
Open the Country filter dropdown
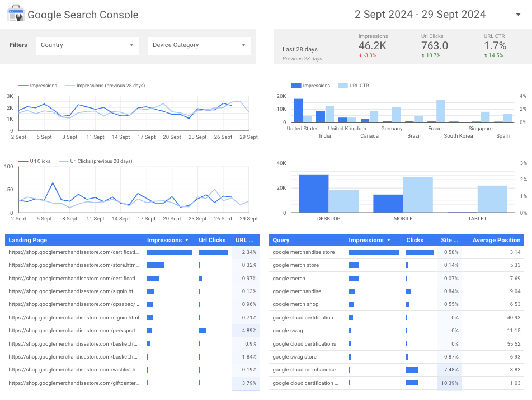tap(87, 46)
